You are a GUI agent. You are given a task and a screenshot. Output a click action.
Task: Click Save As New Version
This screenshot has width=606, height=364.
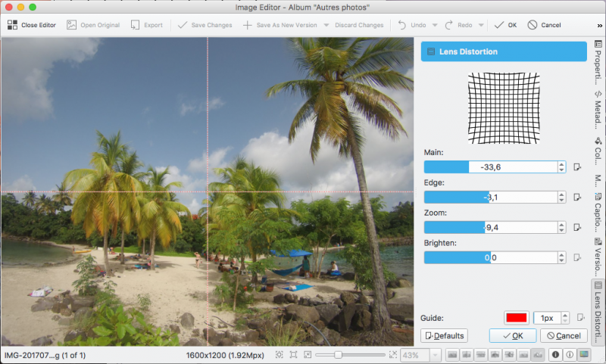coord(280,25)
